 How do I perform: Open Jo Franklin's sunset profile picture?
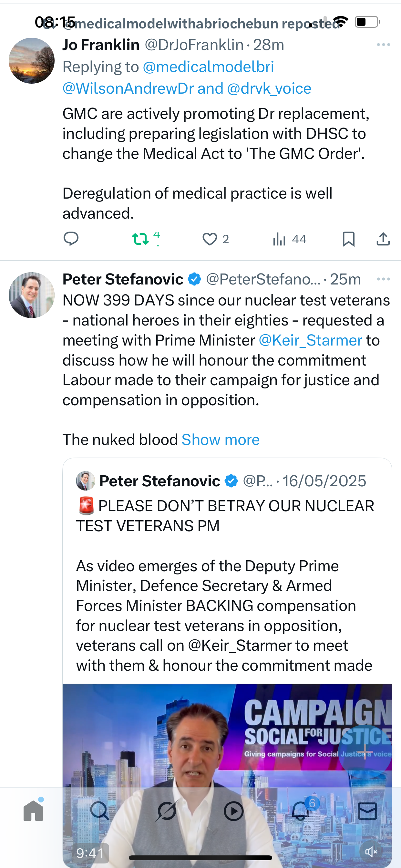[32, 61]
